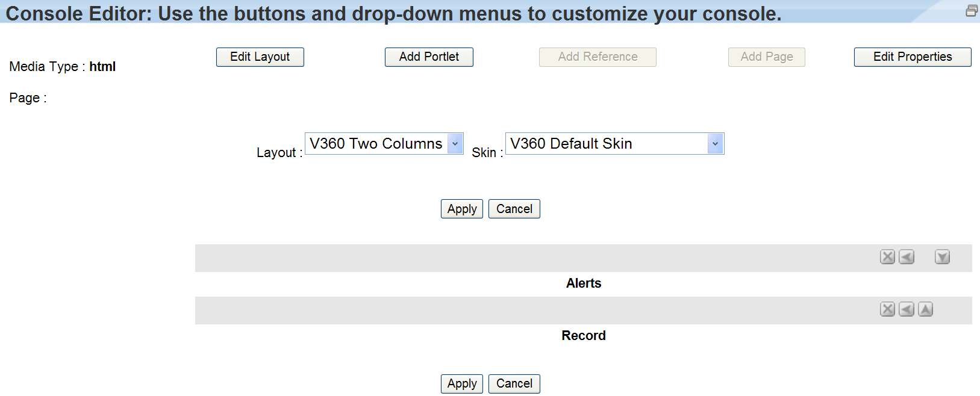980x396 pixels.
Task: Remove the Record portlet with its X icon
Action: point(887,309)
